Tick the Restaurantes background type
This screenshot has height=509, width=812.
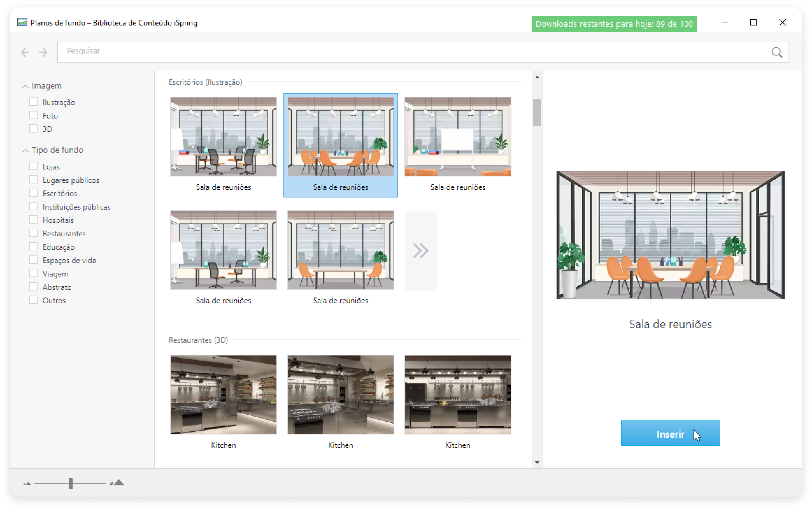pos(33,233)
